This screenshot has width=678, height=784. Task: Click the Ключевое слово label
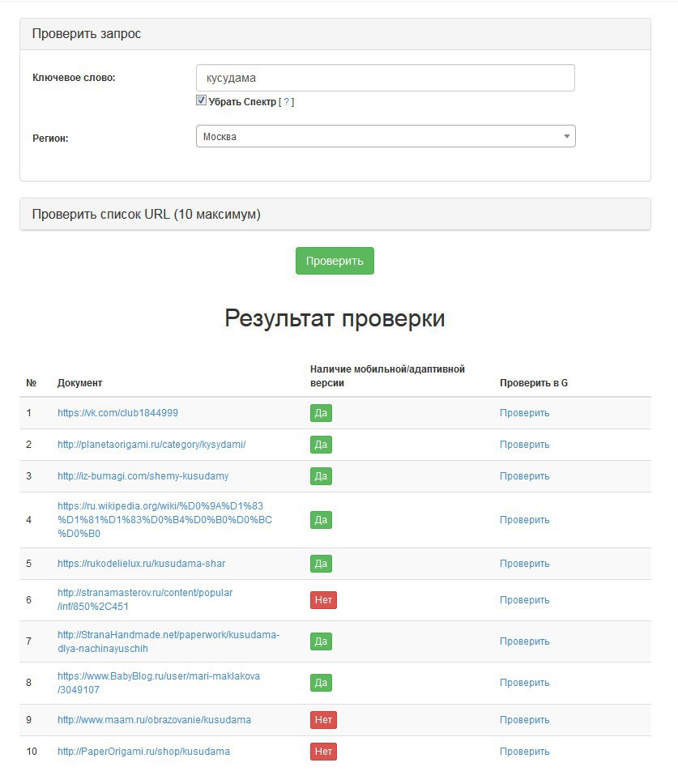tap(74, 78)
